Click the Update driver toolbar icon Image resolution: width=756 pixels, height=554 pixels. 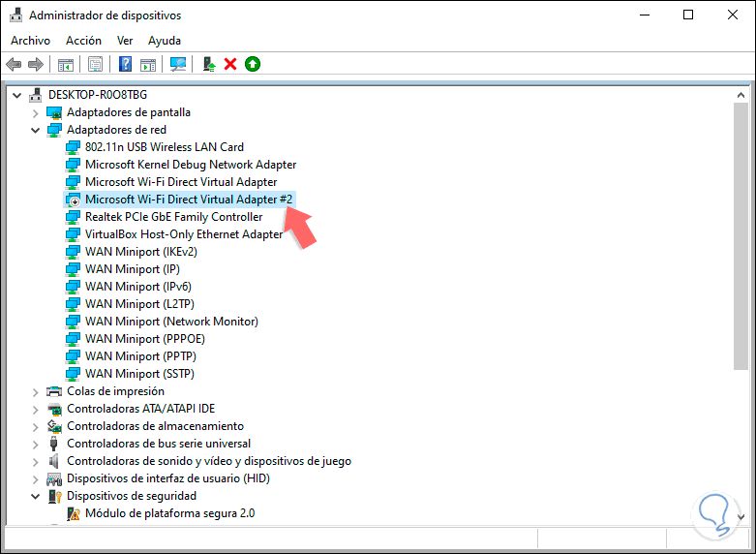(209, 64)
